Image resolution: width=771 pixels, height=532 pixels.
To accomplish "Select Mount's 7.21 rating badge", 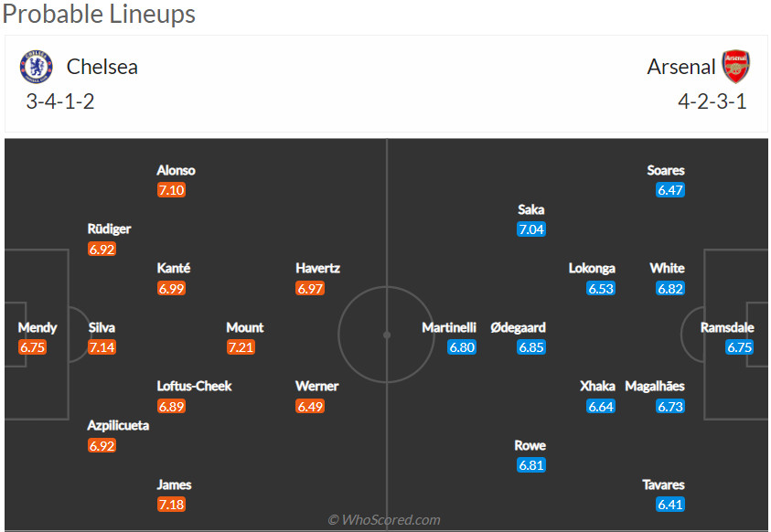I will point(241,347).
